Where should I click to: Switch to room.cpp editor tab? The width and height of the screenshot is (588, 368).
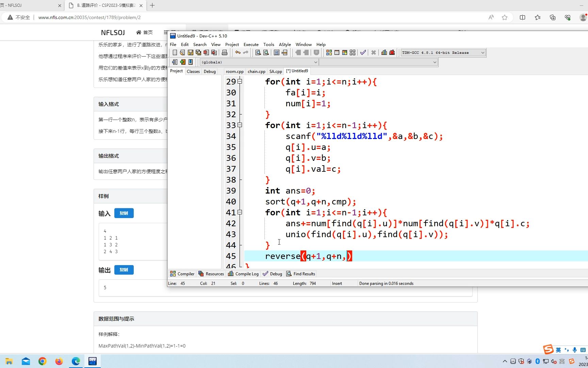coord(235,71)
